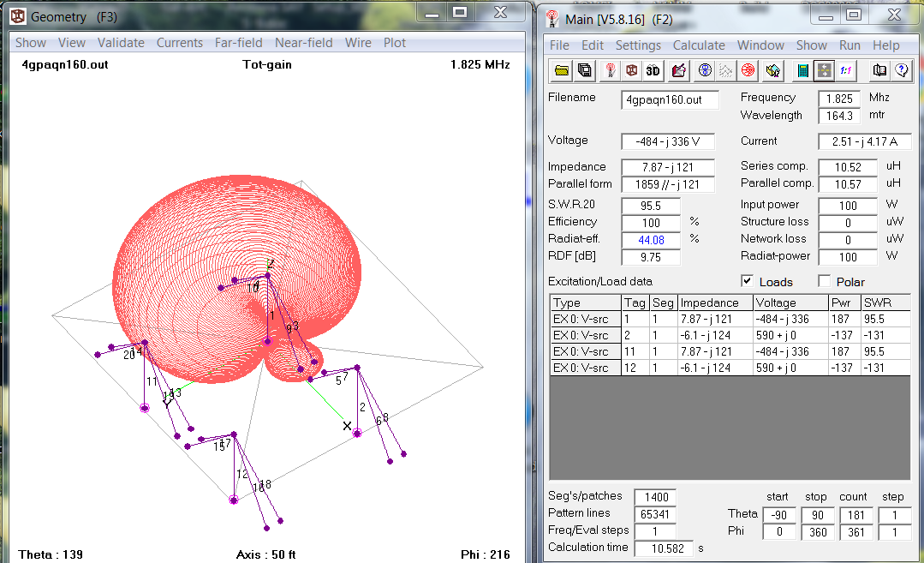924x563 pixels.
Task: Open the Wire menu
Action: pyautogui.click(x=358, y=43)
